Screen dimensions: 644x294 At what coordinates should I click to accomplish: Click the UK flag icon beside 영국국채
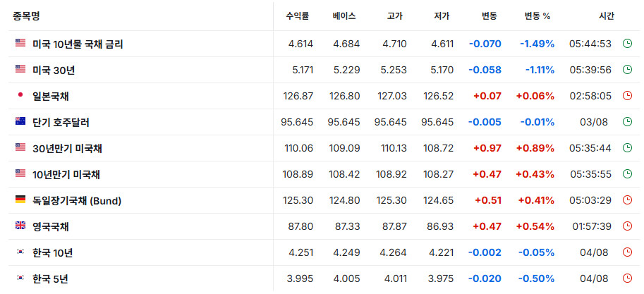20,226
